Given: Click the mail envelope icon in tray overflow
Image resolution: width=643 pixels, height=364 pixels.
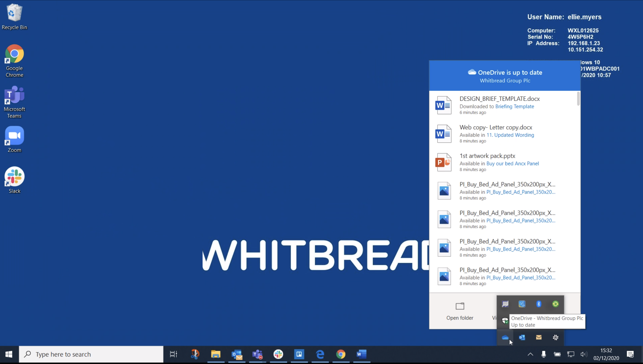Looking at the screenshot, I should [539, 337].
